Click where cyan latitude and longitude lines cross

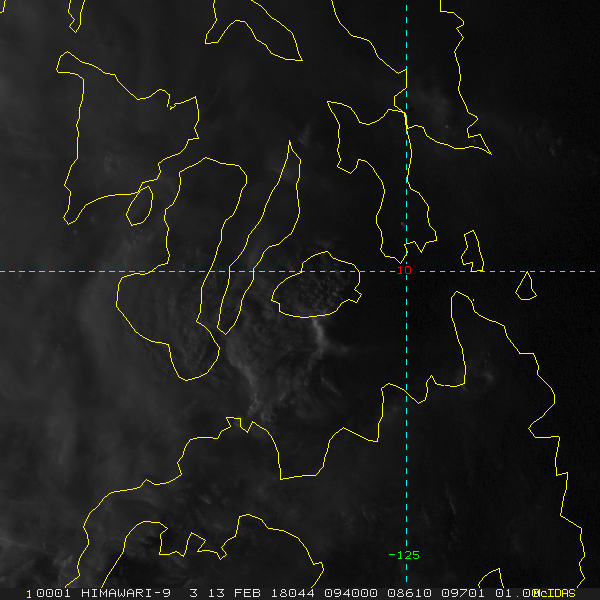pos(406,271)
